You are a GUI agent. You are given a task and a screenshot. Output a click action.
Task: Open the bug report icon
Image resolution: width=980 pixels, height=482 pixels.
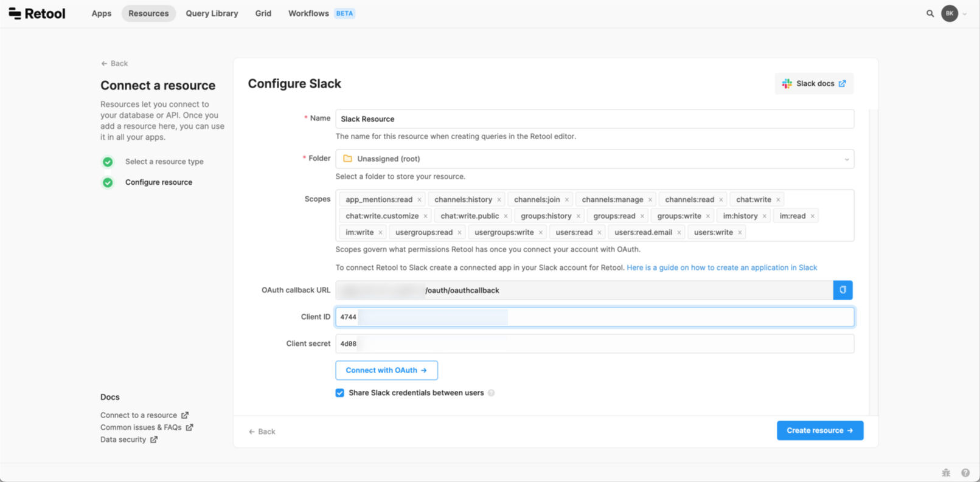[x=946, y=472]
